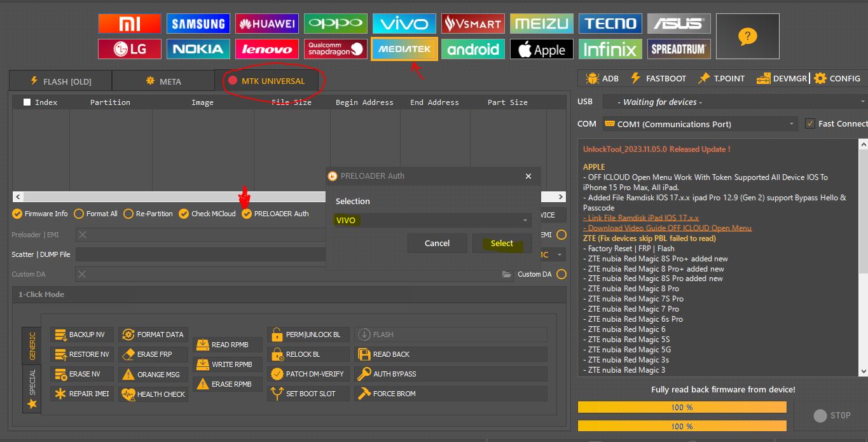
Task: Select the ASUS brand tile
Action: point(679,24)
